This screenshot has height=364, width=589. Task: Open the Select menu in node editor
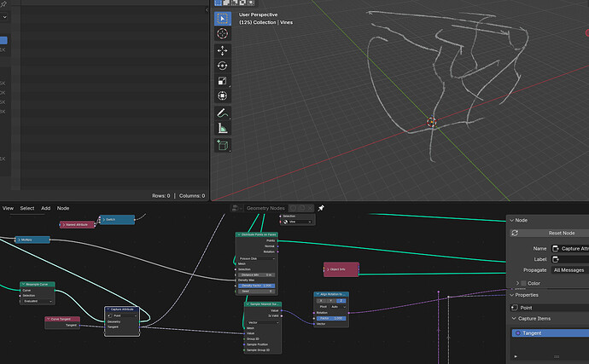[x=27, y=208]
